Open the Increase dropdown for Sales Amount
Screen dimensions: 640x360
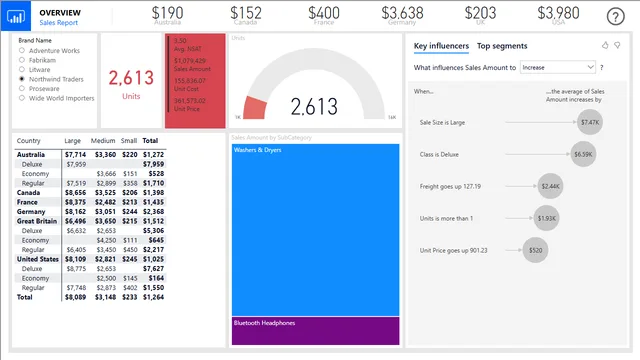(x=558, y=67)
